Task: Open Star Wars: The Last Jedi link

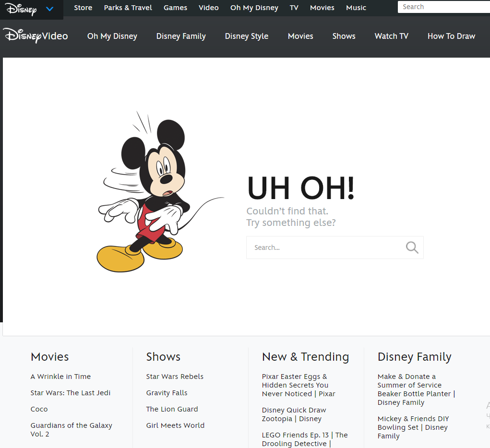Action: tap(71, 393)
